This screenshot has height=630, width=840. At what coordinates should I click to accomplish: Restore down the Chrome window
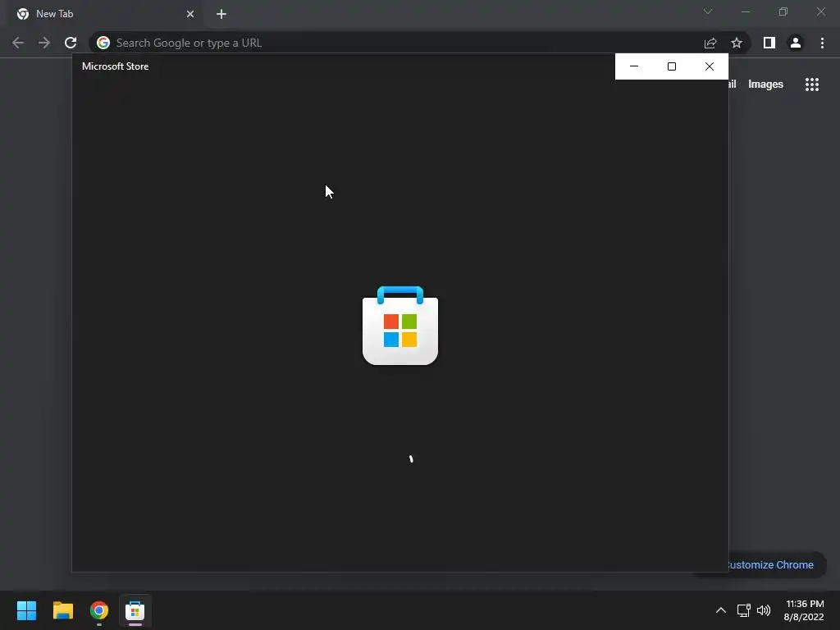[x=783, y=11]
